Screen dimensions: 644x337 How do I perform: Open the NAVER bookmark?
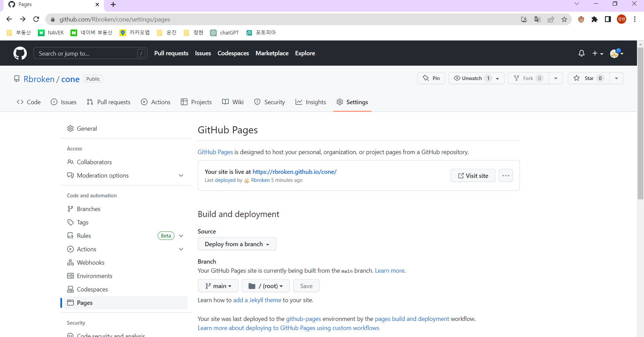(x=51, y=32)
